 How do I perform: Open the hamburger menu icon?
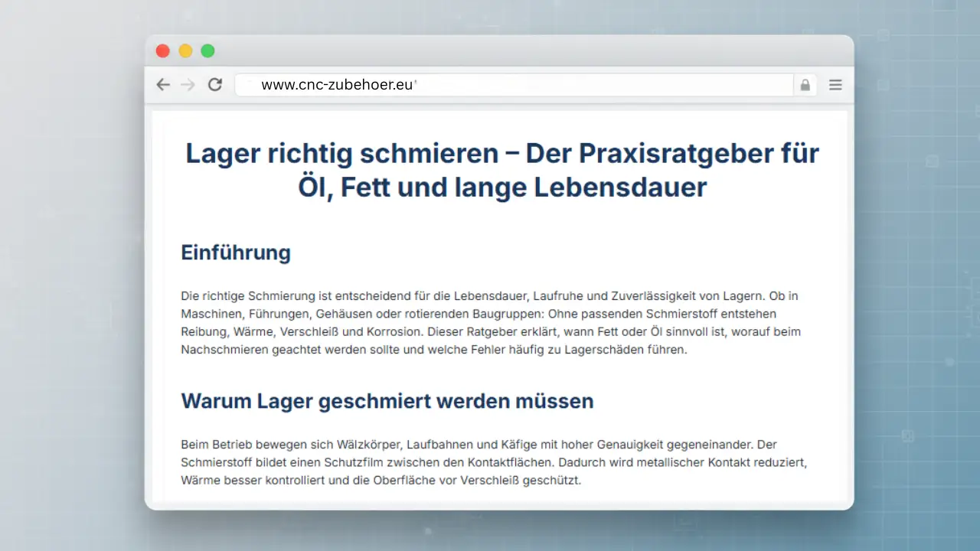click(x=835, y=85)
